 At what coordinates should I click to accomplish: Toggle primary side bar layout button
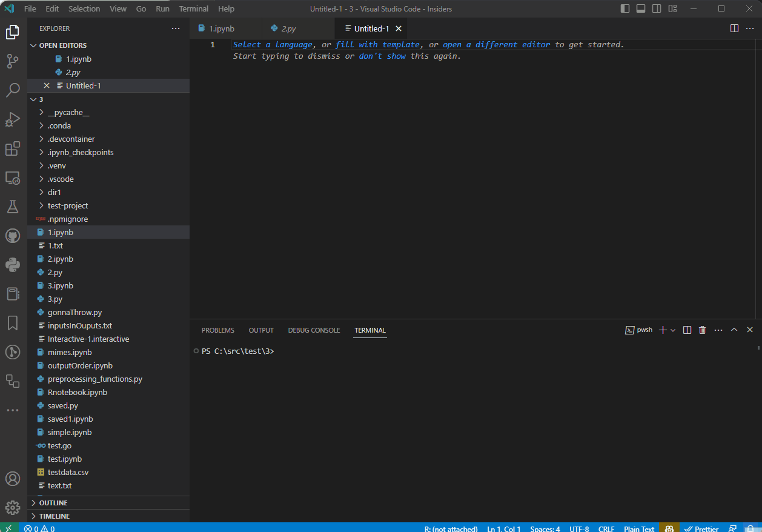click(x=625, y=8)
